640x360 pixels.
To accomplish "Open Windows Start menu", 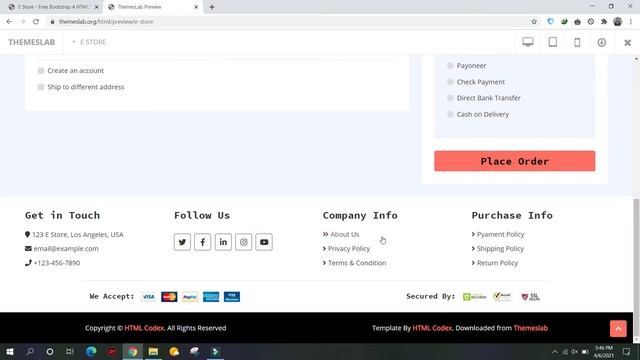I will 10,351.
